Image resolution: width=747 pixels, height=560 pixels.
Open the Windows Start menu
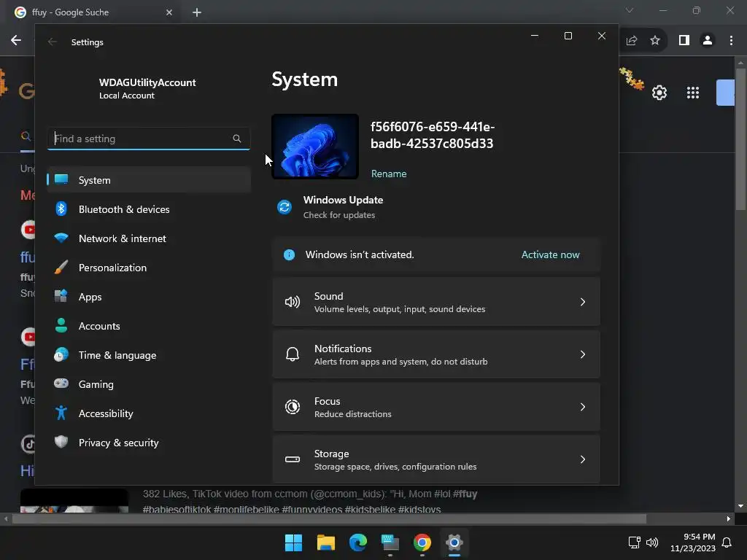click(293, 542)
